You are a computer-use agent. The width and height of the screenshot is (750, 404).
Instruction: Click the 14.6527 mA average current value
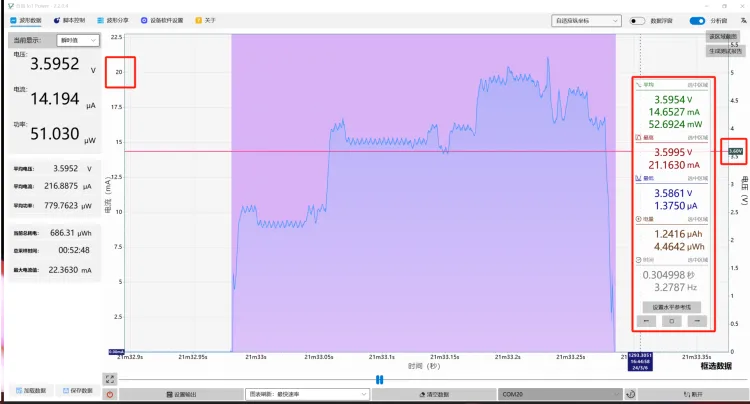click(674, 112)
